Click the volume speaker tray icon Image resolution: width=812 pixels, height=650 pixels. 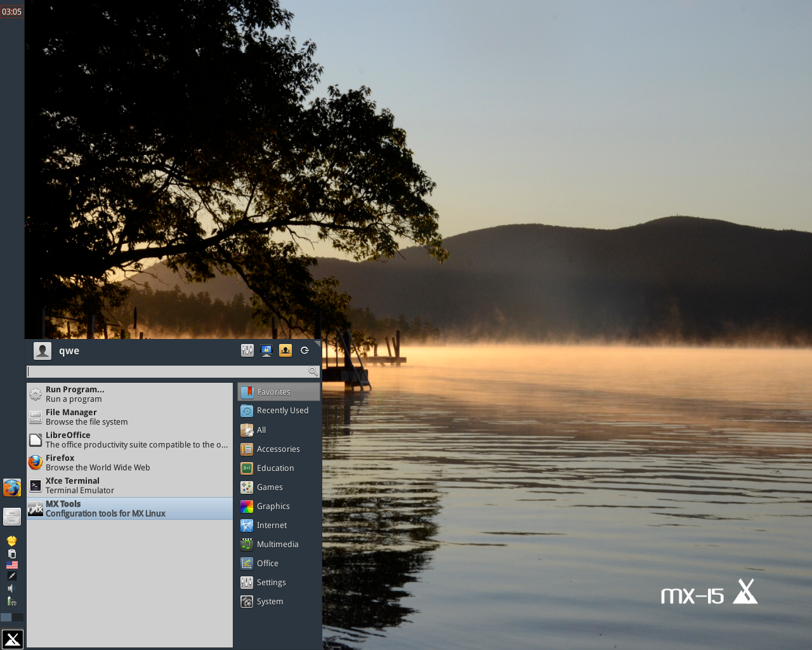11,588
